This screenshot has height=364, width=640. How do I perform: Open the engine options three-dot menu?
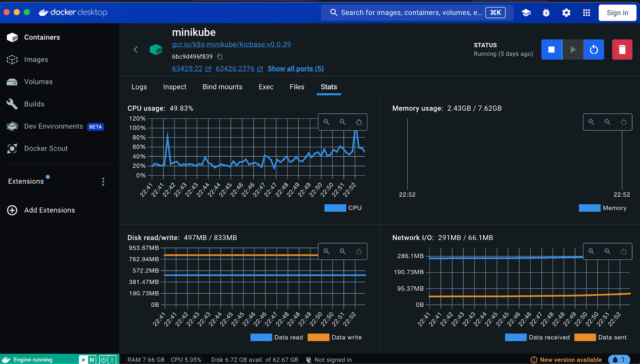coord(112,360)
